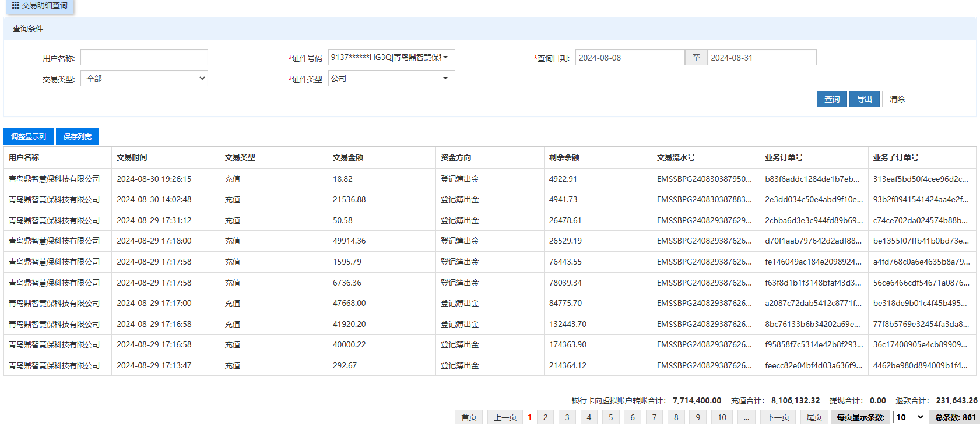Open the 交易类型 dropdown showing 全部
This screenshot has width=980, height=426.
point(144,79)
